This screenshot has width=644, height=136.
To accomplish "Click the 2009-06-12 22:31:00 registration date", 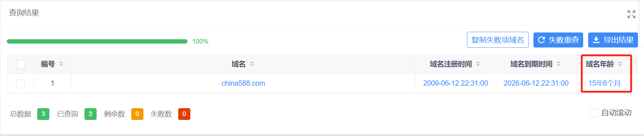I will (455, 83).
